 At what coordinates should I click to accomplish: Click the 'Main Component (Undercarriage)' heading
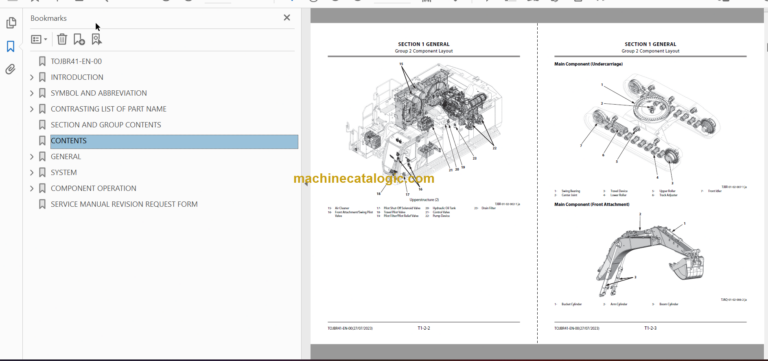tap(588, 64)
